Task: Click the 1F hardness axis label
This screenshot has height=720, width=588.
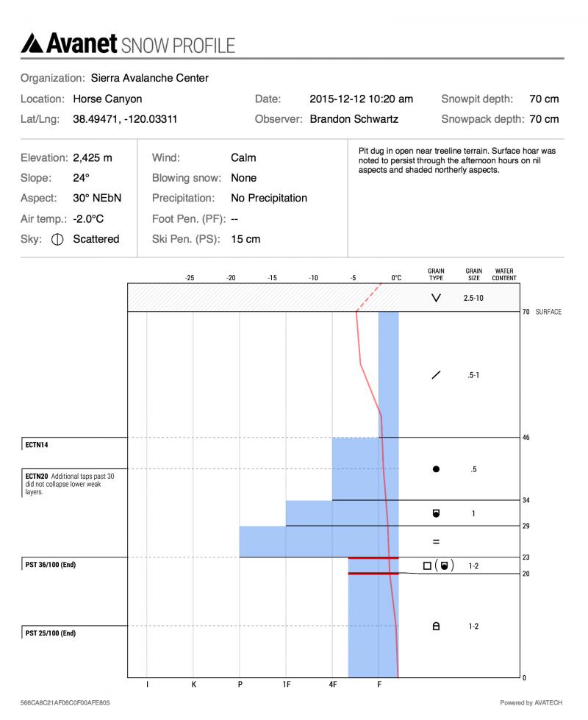Action: pyautogui.click(x=287, y=685)
